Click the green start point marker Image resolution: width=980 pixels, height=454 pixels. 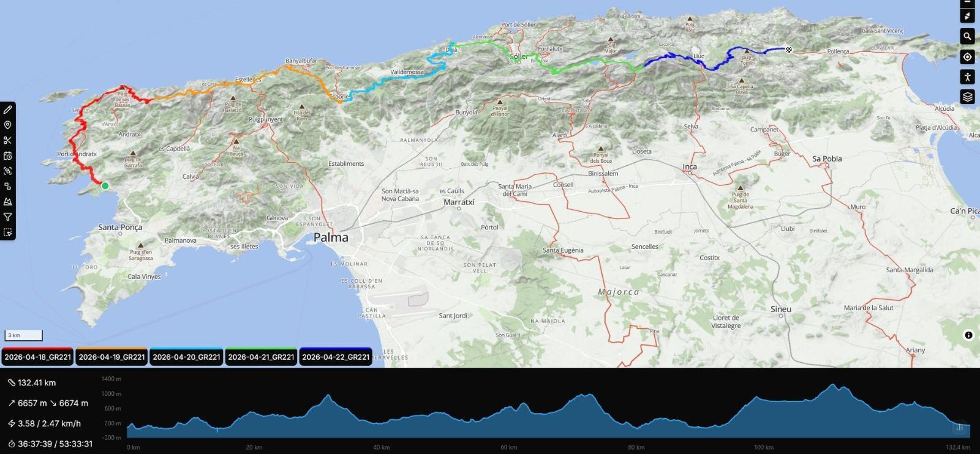(105, 186)
